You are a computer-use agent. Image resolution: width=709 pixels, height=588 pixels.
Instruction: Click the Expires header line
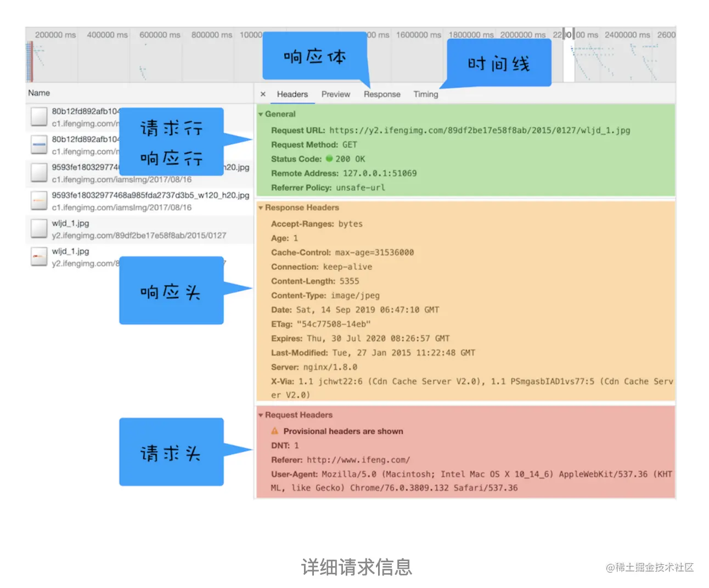tap(360, 338)
